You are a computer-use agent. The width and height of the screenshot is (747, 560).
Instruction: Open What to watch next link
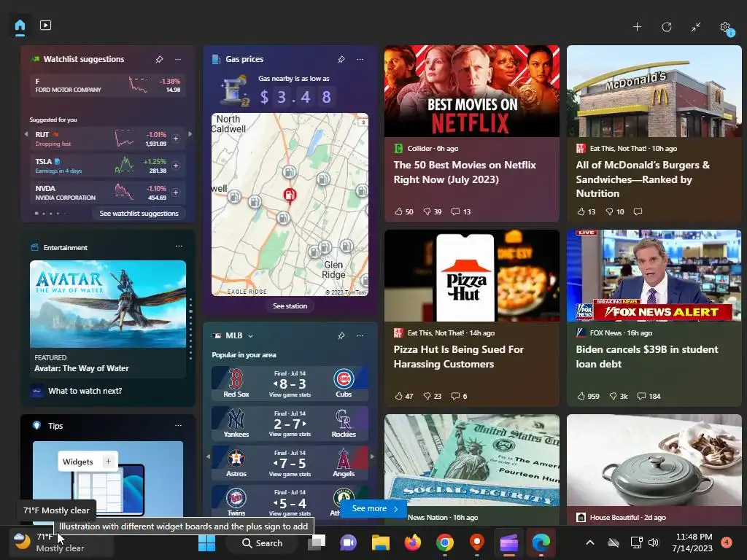coord(85,391)
